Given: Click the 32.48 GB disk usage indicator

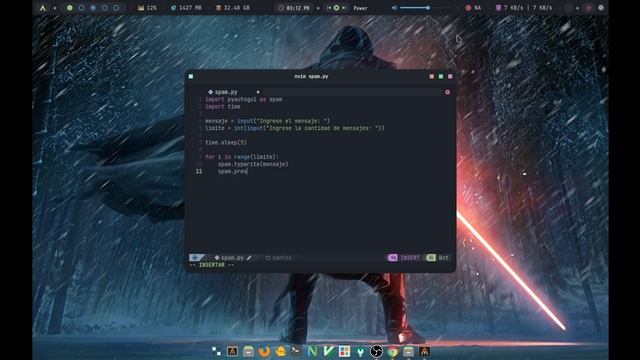Looking at the screenshot, I should [x=233, y=8].
